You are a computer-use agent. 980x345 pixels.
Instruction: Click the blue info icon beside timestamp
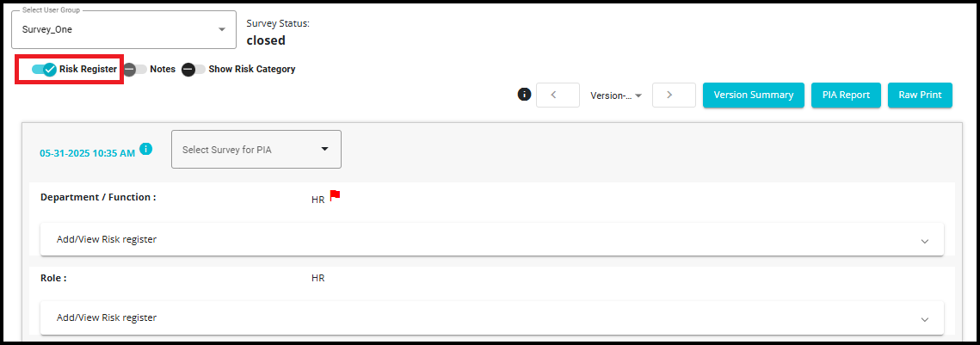(146, 149)
